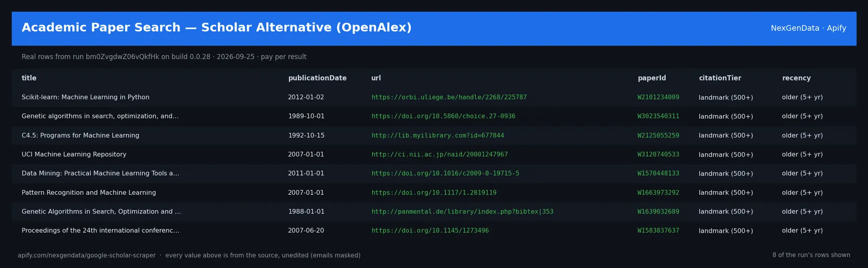Open the panmental.de library link
Viewport: 868px width, 268px height.
tap(462, 212)
